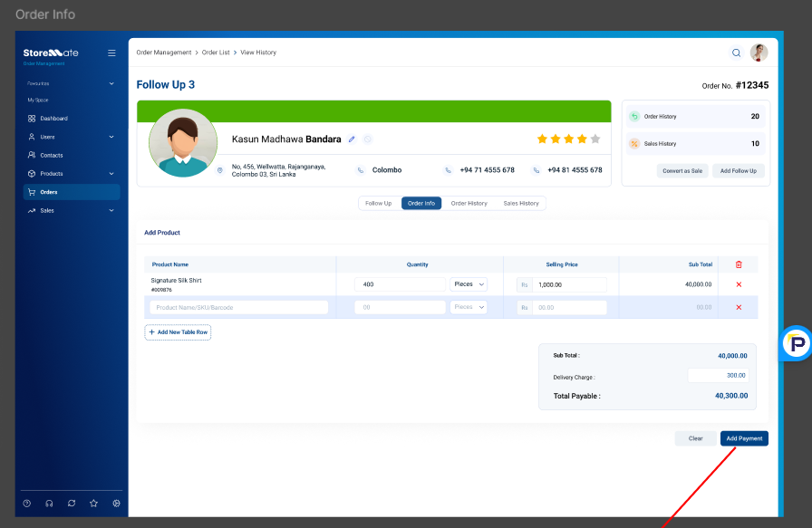This screenshot has width=812, height=528.
Task: Expand the Favourites section chevron
Action: point(111,83)
